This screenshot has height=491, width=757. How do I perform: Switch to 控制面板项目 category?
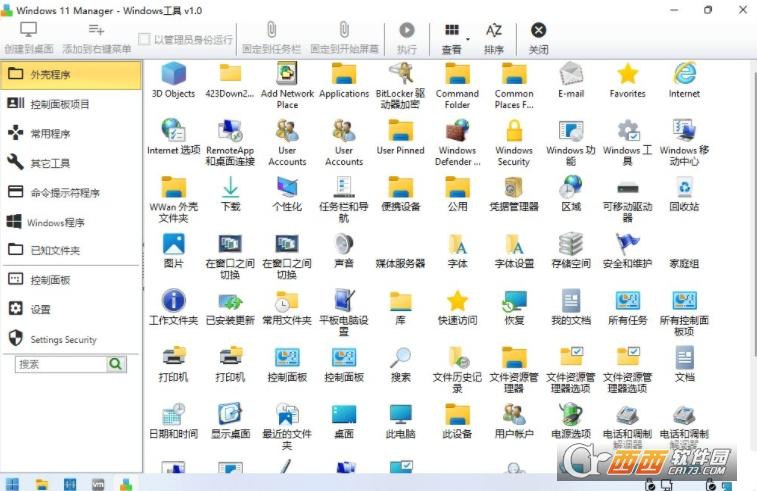[x=71, y=104]
